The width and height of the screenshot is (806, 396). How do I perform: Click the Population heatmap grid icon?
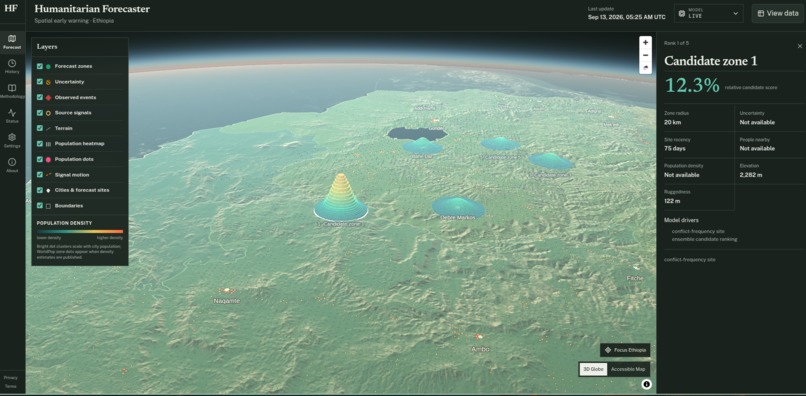click(x=48, y=143)
